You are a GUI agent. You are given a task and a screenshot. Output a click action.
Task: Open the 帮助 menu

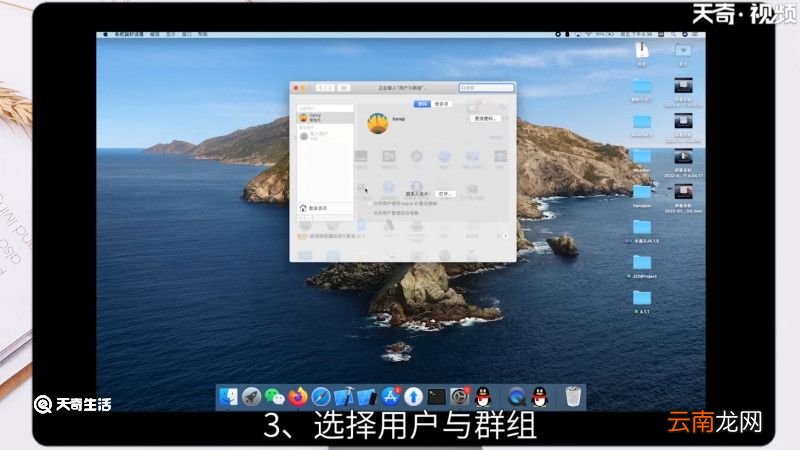pos(203,34)
